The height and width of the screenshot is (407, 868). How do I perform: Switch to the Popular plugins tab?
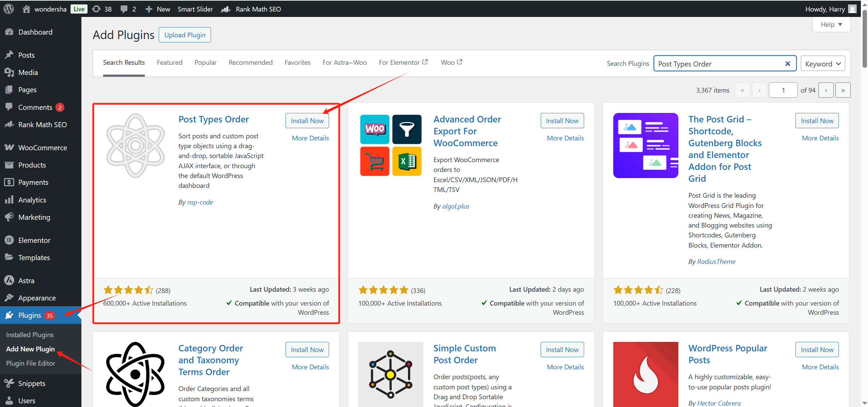point(205,62)
